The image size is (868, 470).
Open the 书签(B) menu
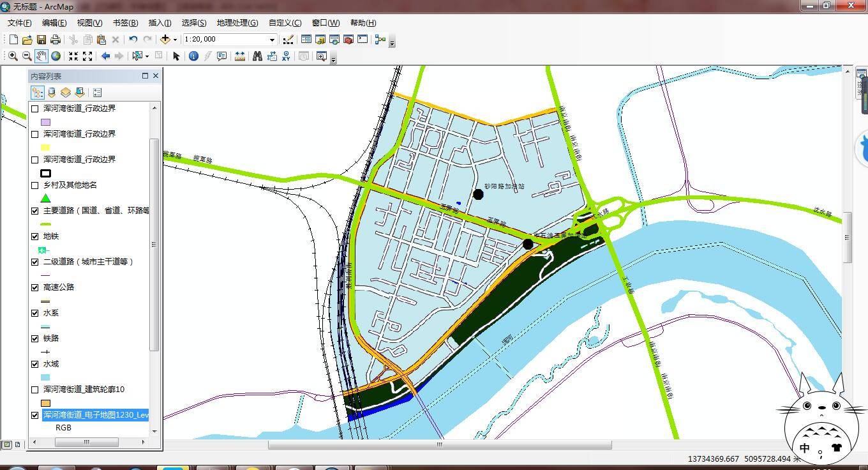[x=125, y=23]
